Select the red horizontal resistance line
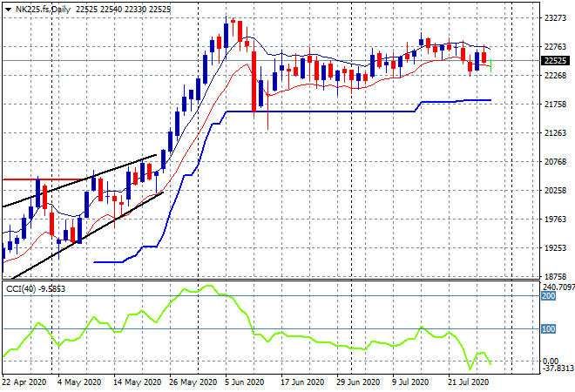575x392 pixels. pos(44,179)
